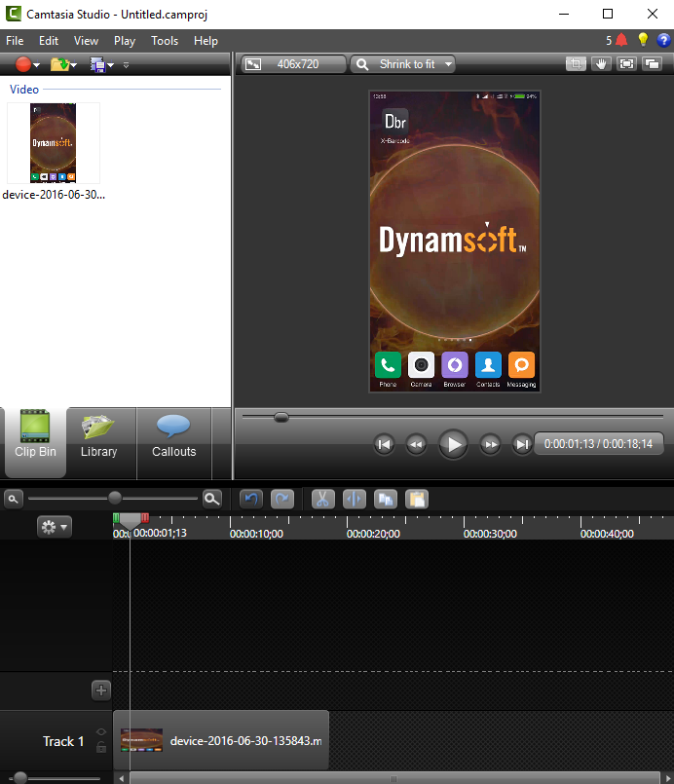
Task: Add a new track with plus button
Action: click(100, 691)
